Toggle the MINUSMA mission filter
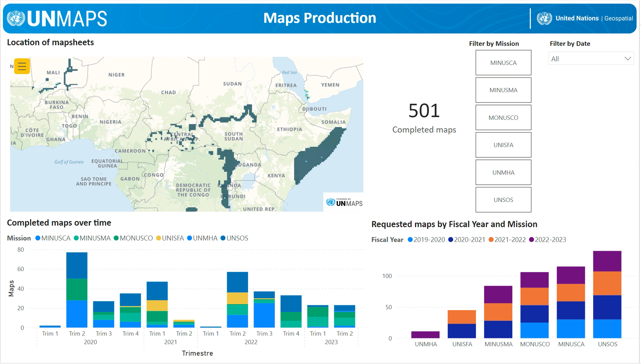641x364 pixels. (503, 90)
